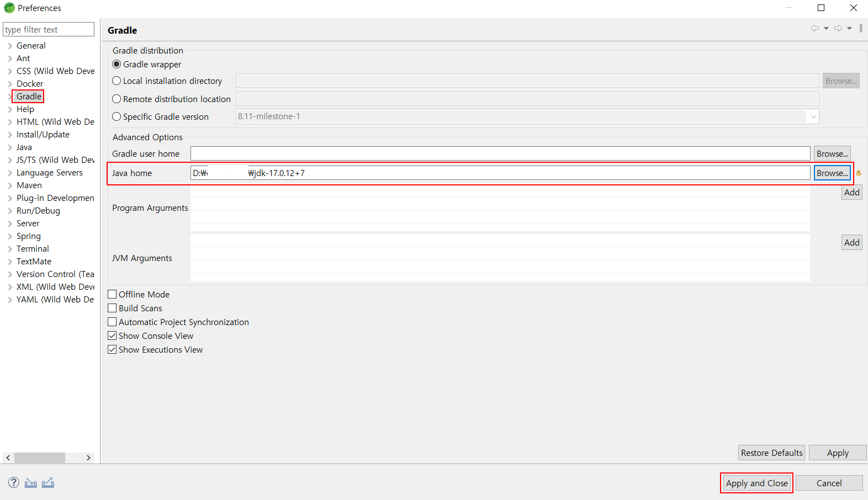Select Remote distribution location option
This screenshot has height=500, width=868.
(117, 99)
